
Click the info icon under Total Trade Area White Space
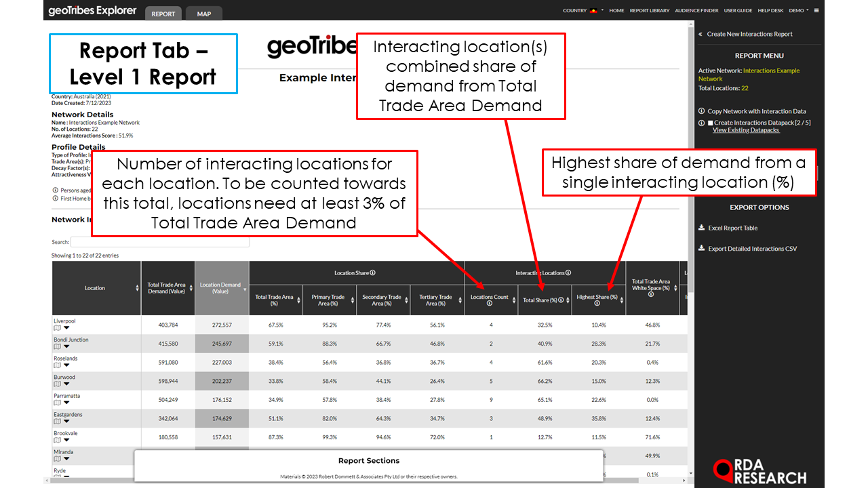click(650, 294)
